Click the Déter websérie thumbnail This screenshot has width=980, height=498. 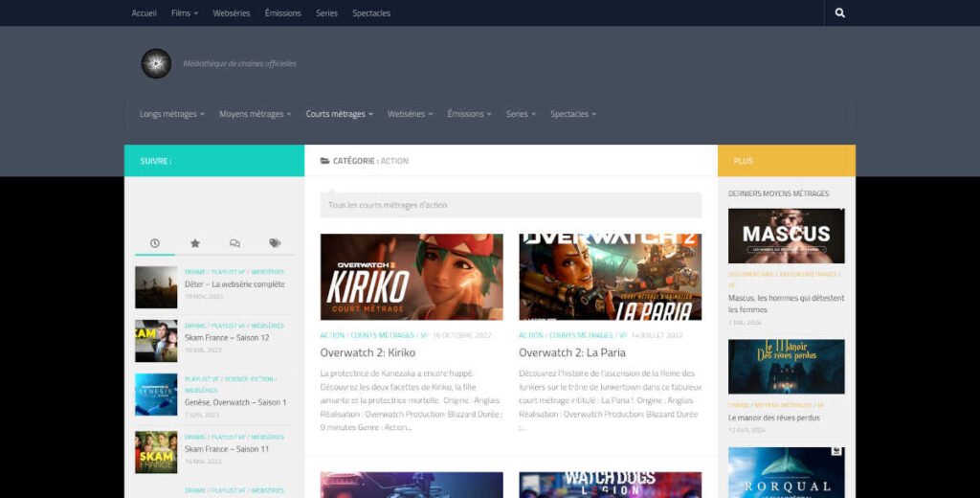(156, 286)
